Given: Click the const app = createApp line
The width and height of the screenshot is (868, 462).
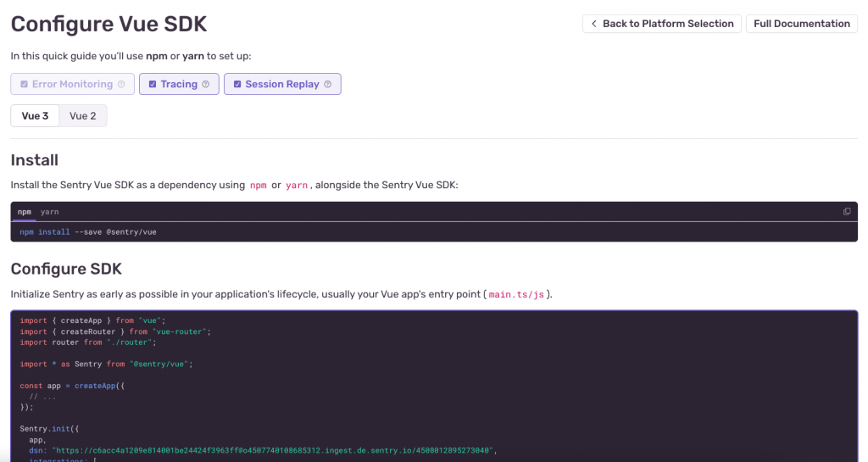Looking at the screenshot, I should coord(72,386).
